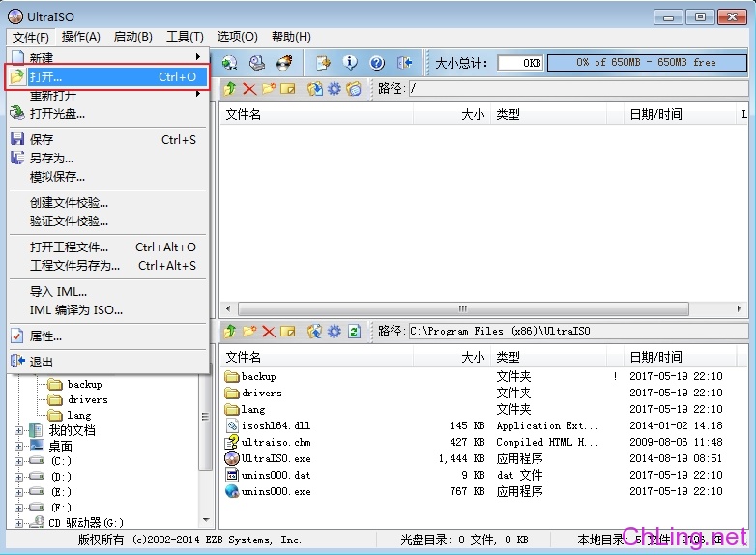The width and height of the screenshot is (756, 555).
Task: Go up one folder in the image pane toolbar
Action: tap(230, 89)
